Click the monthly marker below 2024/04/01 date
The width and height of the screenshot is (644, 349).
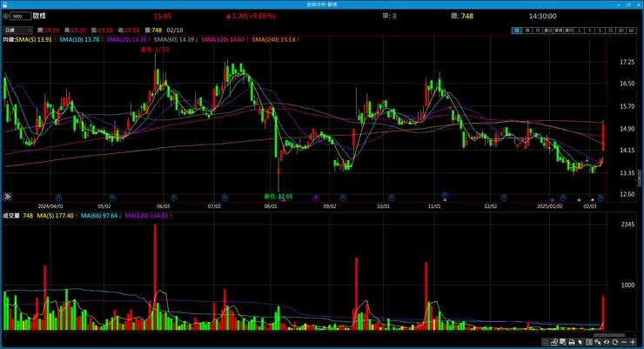click(x=58, y=198)
